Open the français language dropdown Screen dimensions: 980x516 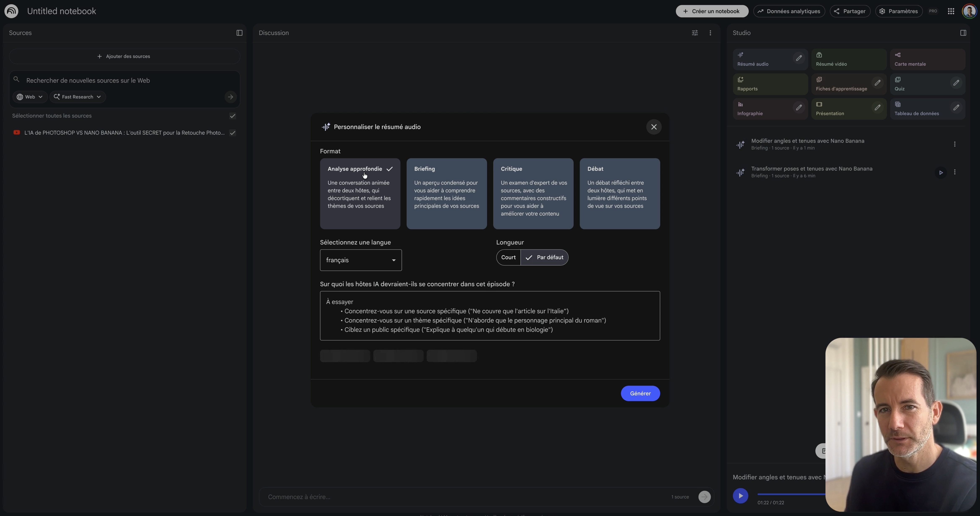point(361,260)
